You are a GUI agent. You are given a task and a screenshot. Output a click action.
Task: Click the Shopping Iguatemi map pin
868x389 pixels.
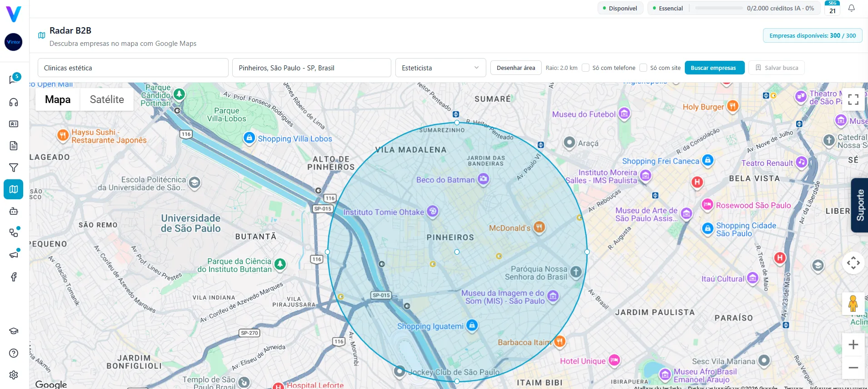click(x=472, y=325)
